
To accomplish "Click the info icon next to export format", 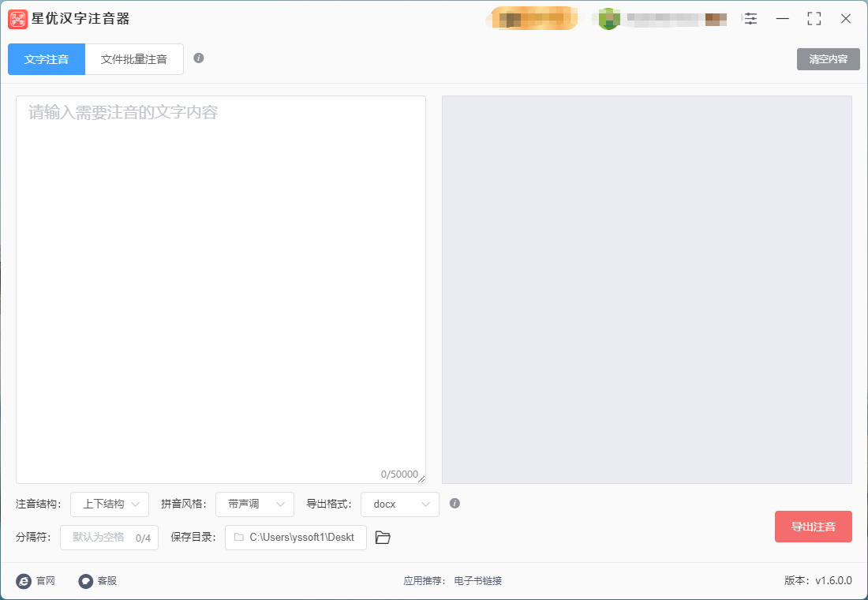I will (455, 504).
